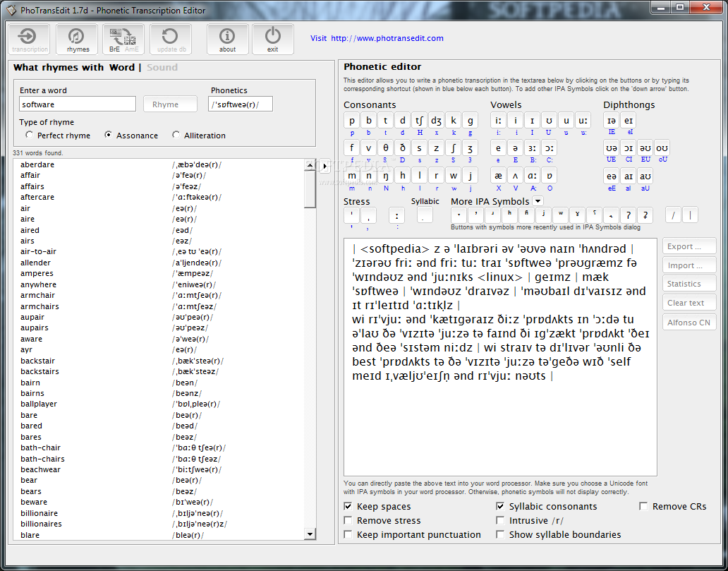Click the word list scrollbar down arrow
This screenshot has width=728, height=571.
[310, 534]
